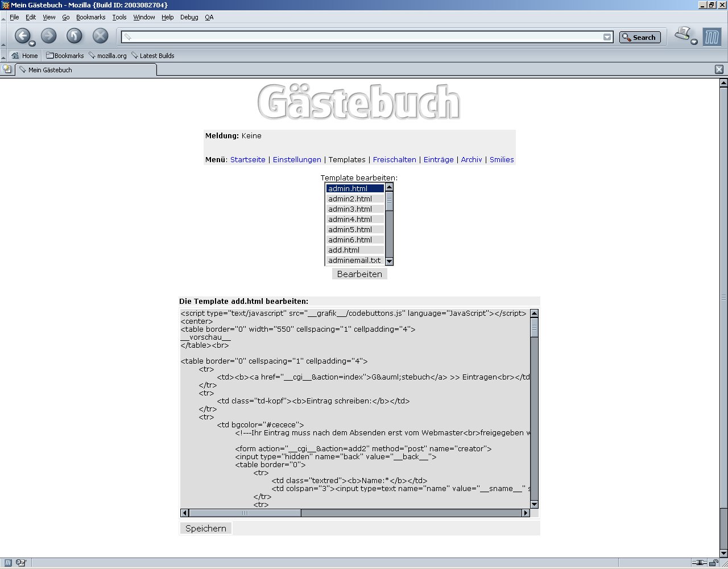Click the Forward navigation arrow icon
Image resolution: width=728 pixels, height=569 pixels.
49,36
